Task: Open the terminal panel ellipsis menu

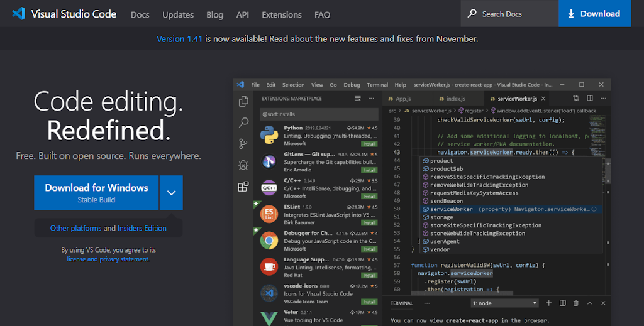Action: 427,303
